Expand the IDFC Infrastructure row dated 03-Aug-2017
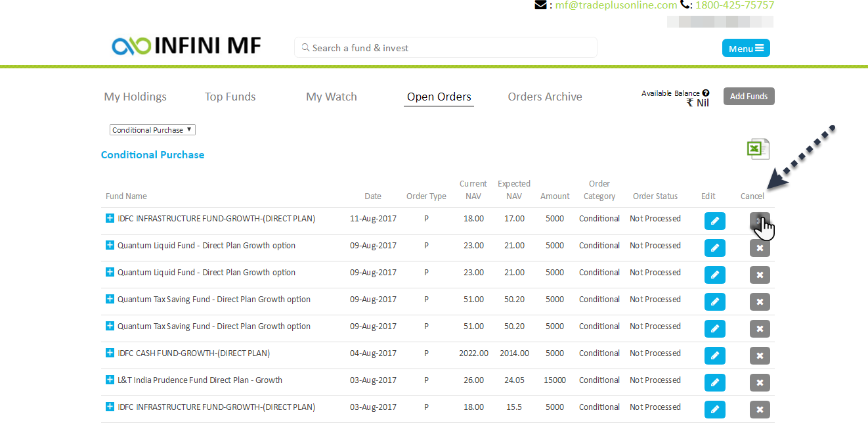This screenshot has width=868, height=427. click(x=110, y=407)
